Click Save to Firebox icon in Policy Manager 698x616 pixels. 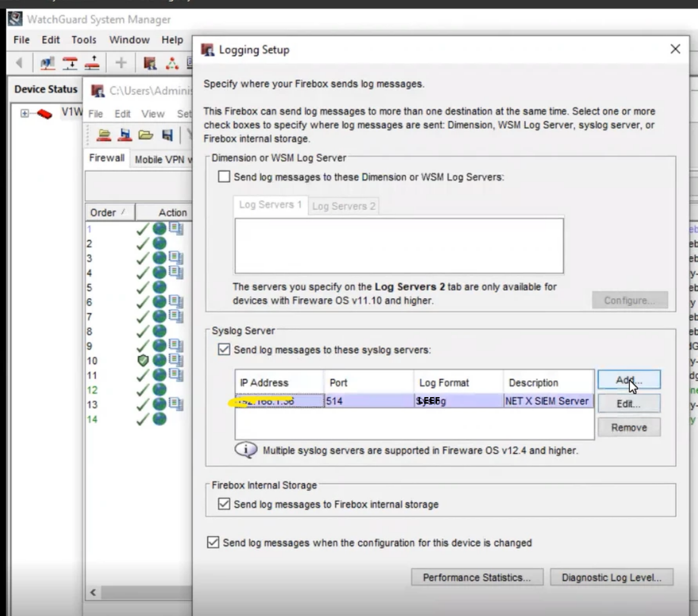coord(125,135)
